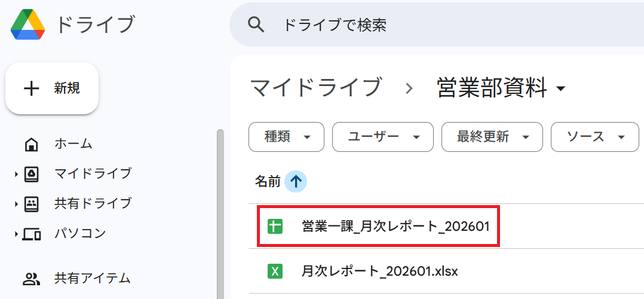
Task: Click the 新規 button
Action: click(x=52, y=89)
